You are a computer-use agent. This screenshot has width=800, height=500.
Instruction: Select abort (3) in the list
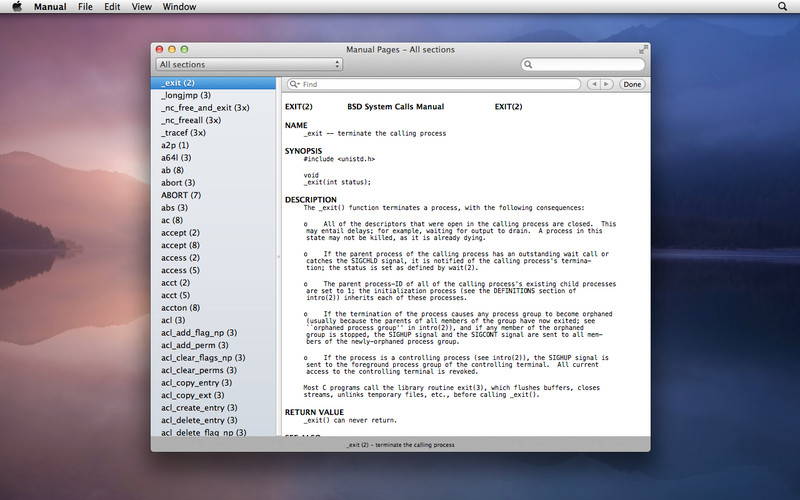click(213, 183)
